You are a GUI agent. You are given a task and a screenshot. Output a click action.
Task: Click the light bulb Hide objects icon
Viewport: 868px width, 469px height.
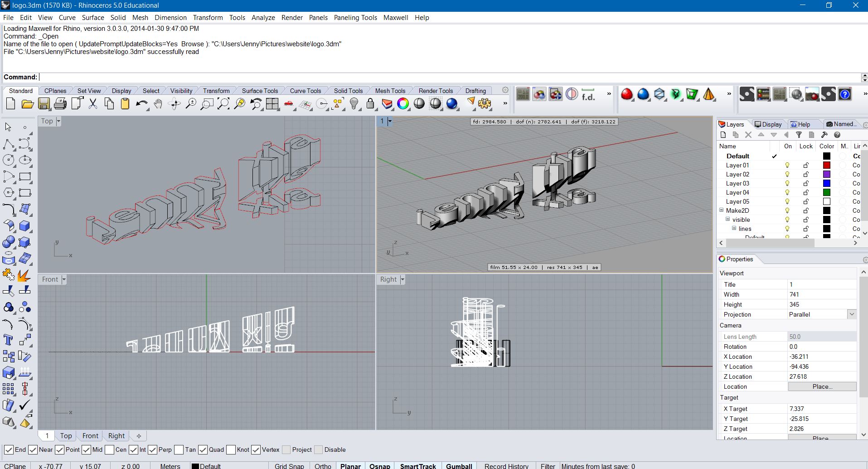tap(354, 104)
